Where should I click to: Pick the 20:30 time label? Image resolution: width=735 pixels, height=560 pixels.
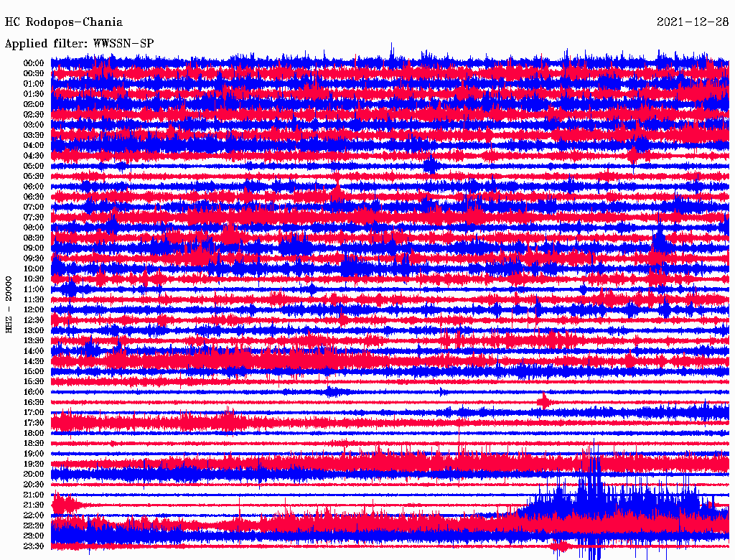pos(34,485)
